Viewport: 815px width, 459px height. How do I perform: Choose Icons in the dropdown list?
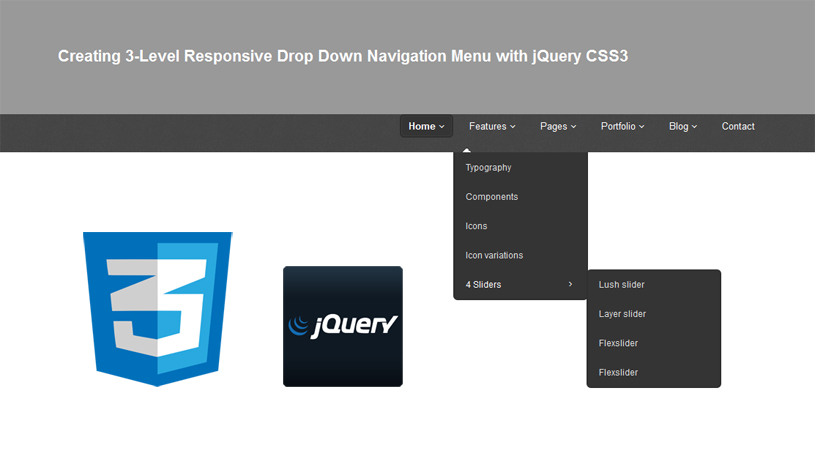476,226
